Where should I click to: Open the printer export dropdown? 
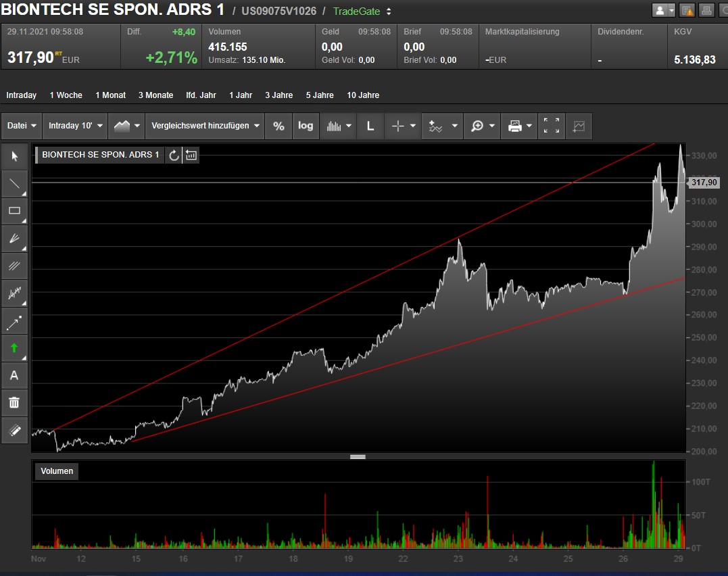pos(519,126)
